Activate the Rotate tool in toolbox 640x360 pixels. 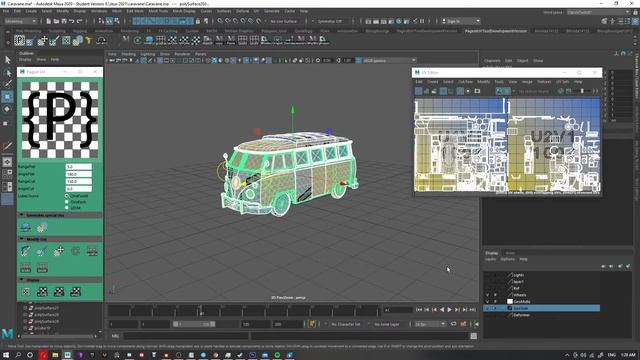[7, 109]
